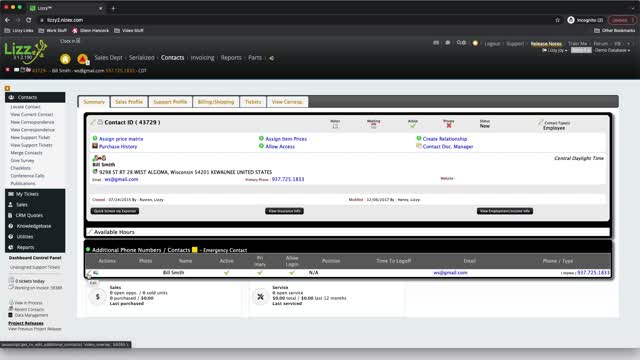The image size is (640, 360).
Task: Switch to the Sales Profile tab
Action: (x=129, y=102)
